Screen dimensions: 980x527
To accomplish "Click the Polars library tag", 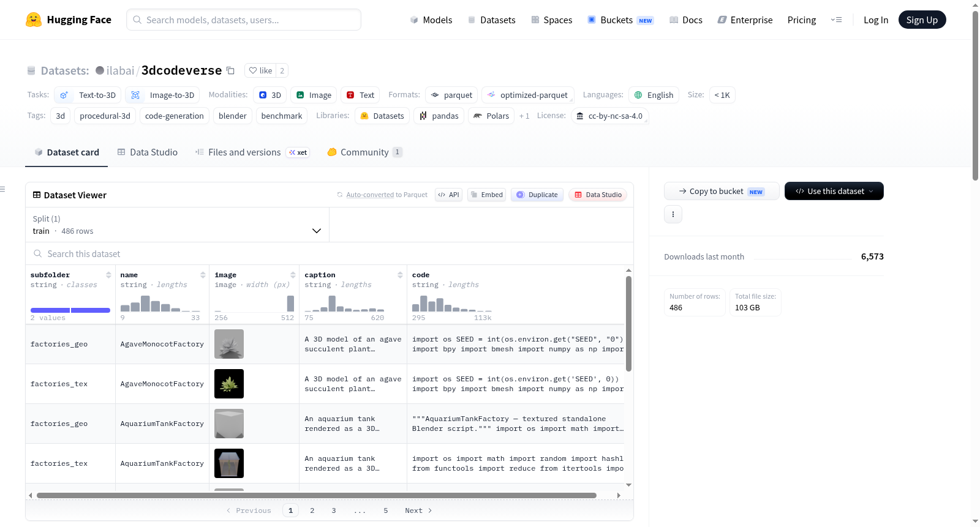I will tap(491, 116).
